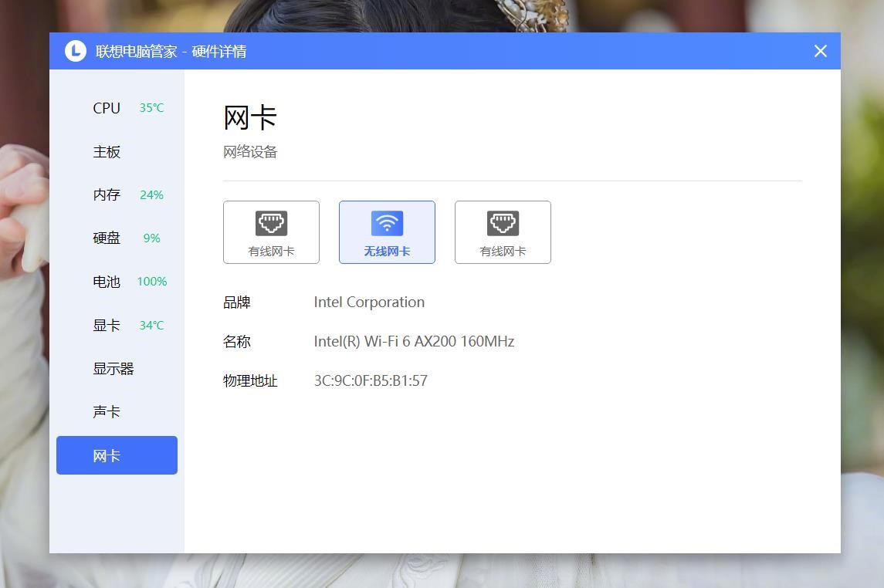This screenshot has height=588, width=884.
Task: Close the hardware details window
Action: coord(820,51)
